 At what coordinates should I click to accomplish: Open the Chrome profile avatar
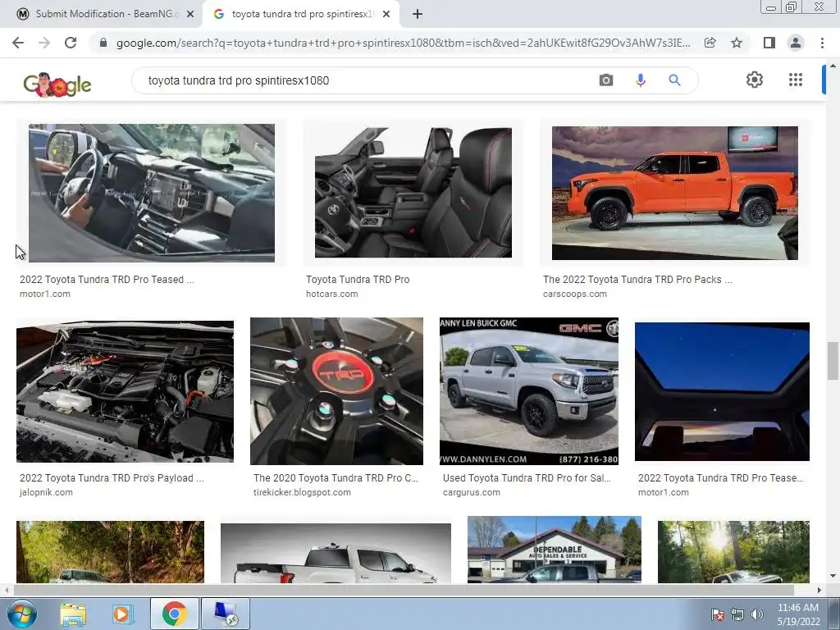796,43
